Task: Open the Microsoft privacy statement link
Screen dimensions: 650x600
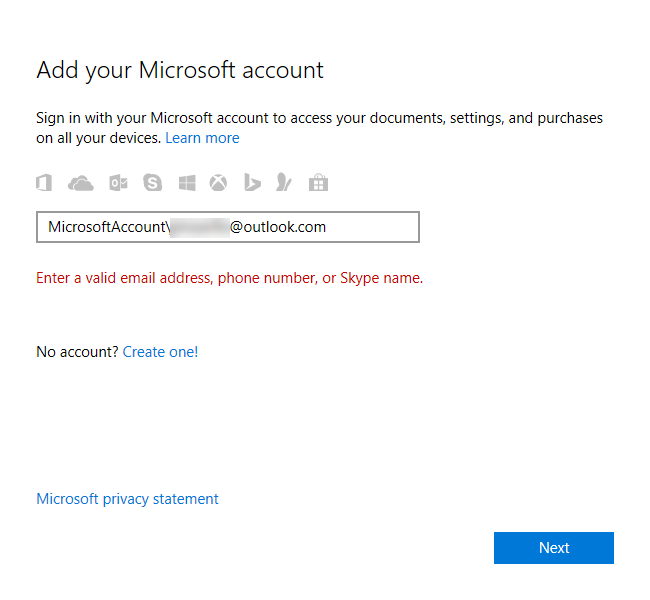Action: pyautogui.click(x=127, y=499)
